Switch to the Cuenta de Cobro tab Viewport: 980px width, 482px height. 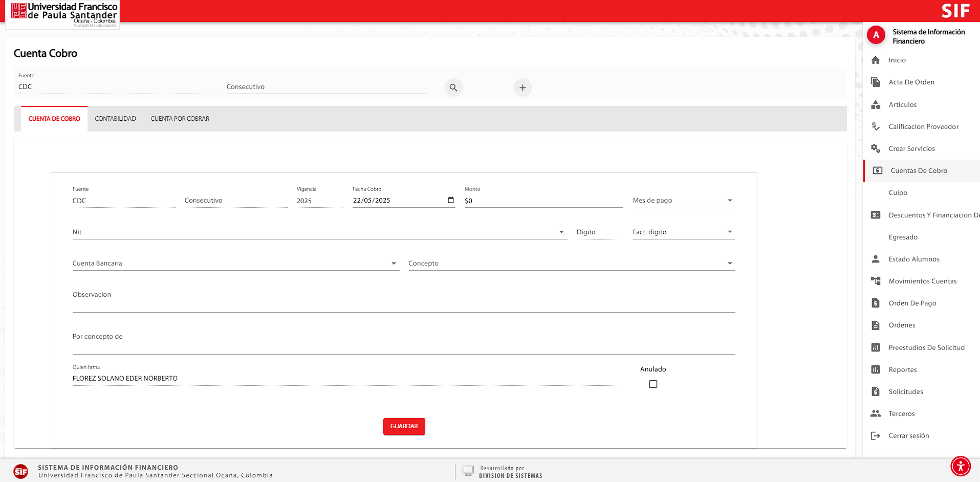[x=54, y=119]
